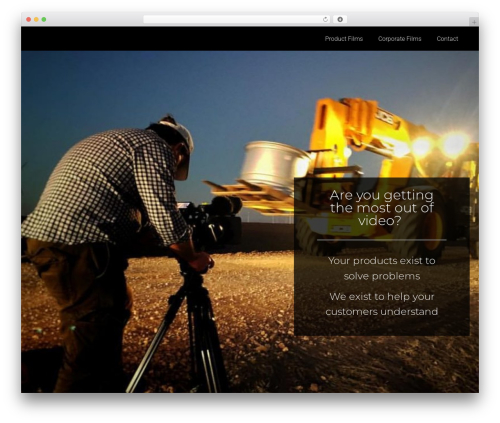Open the Product Films menu item
Image resolution: width=500 pixels, height=423 pixels.
tap(344, 39)
